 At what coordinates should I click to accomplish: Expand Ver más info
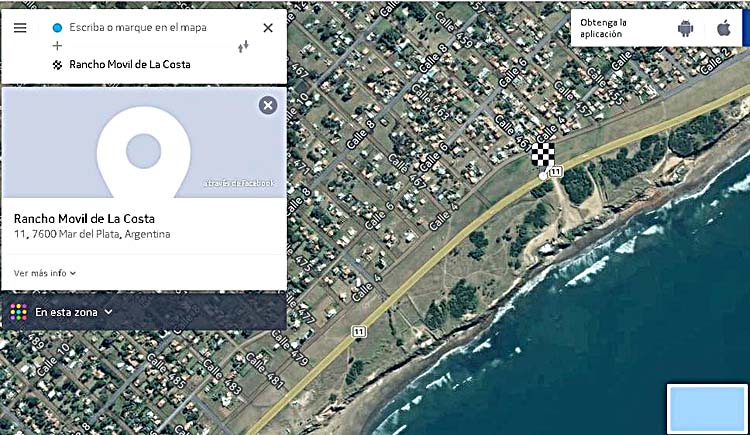pyautogui.click(x=44, y=273)
